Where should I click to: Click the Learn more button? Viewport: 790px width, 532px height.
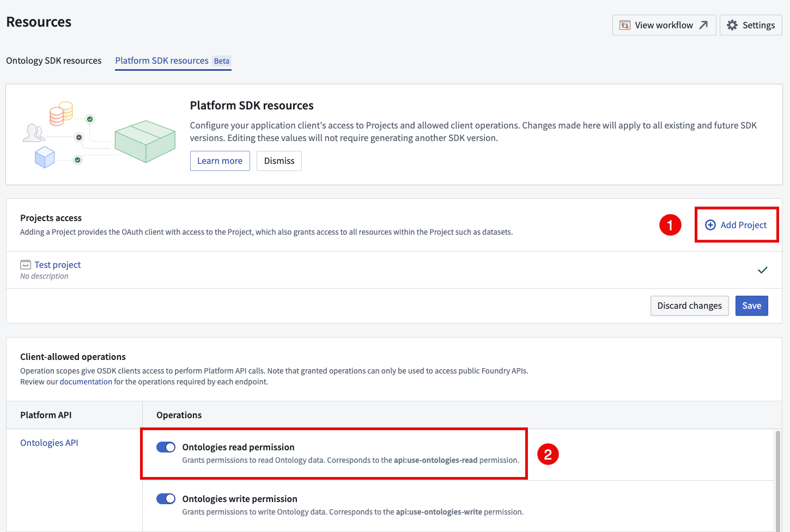pyautogui.click(x=220, y=161)
